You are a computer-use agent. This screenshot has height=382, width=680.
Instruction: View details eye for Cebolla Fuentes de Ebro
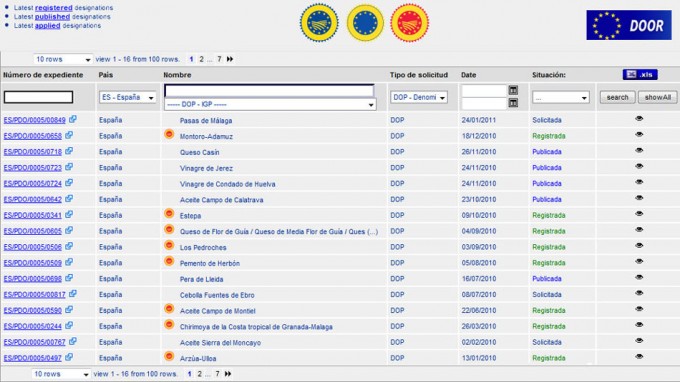pyautogui.click(x=639, y=293)
